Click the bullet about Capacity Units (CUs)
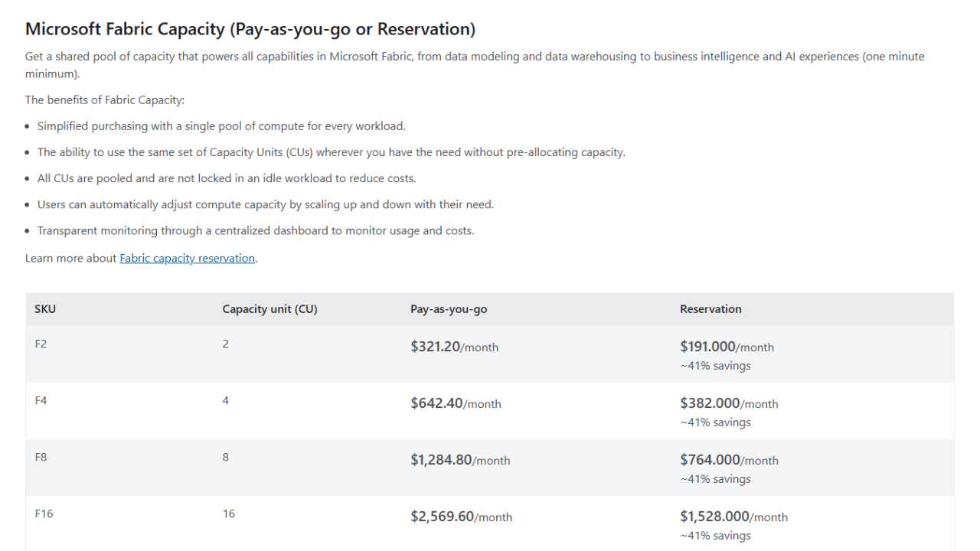 point(332,152)
